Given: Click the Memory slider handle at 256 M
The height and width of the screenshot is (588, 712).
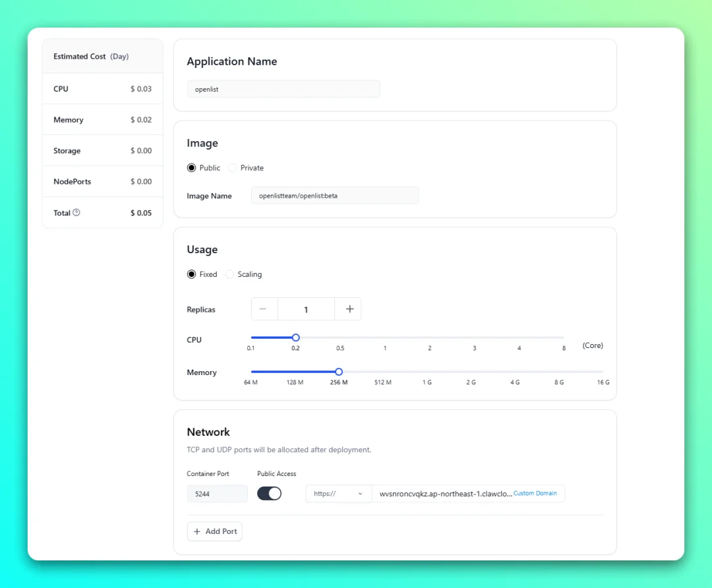Looking at the screenshot, I should tap(339, 372).
